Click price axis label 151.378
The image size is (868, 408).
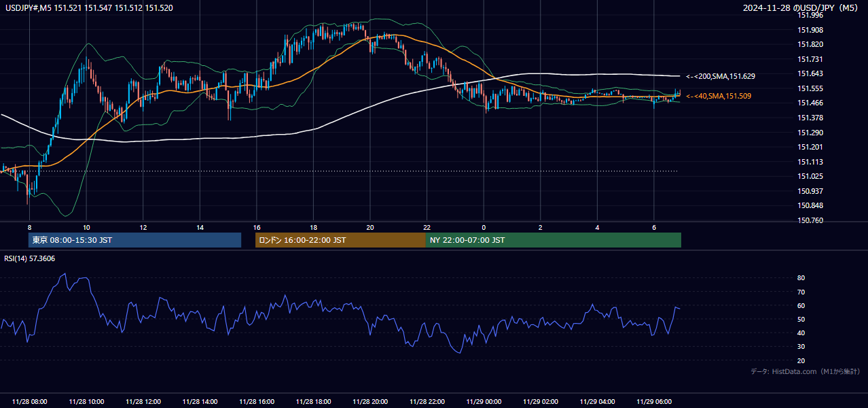[810, 118]
